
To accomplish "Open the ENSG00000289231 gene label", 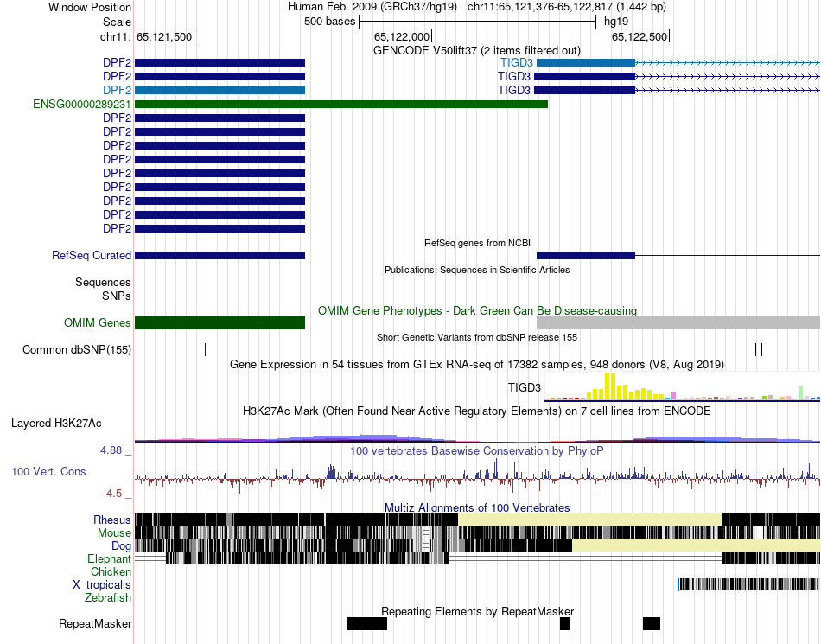I will point(82,105).
